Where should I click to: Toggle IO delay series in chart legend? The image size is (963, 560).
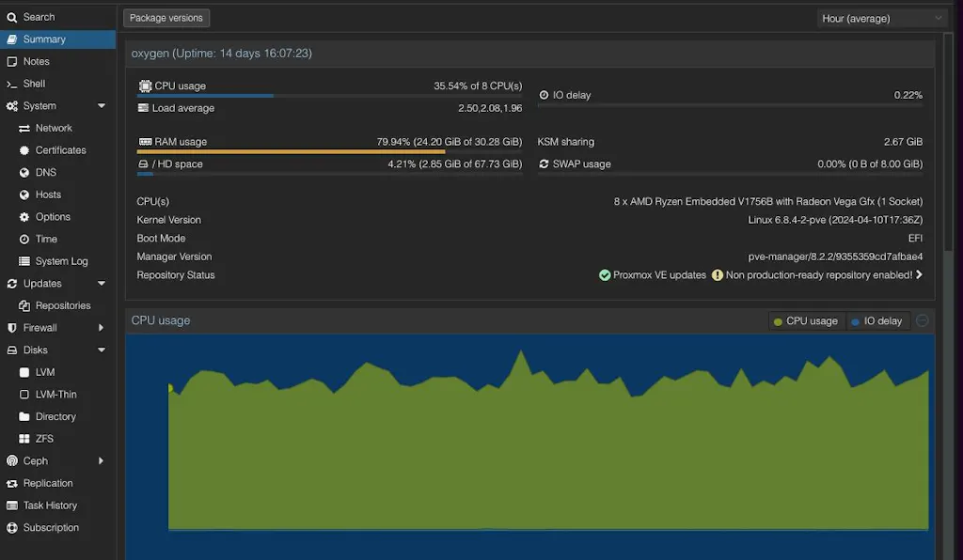(x=876, y=321)
